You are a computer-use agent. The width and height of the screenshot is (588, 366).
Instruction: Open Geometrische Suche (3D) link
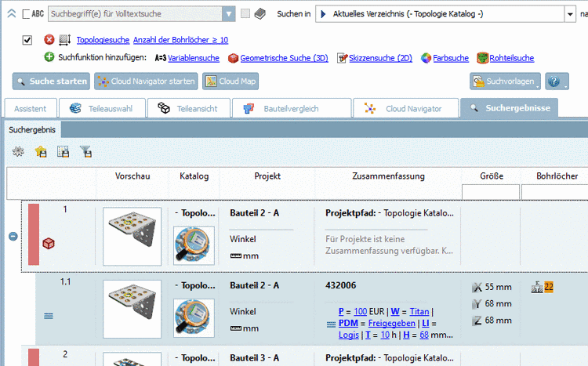point(285,58)
